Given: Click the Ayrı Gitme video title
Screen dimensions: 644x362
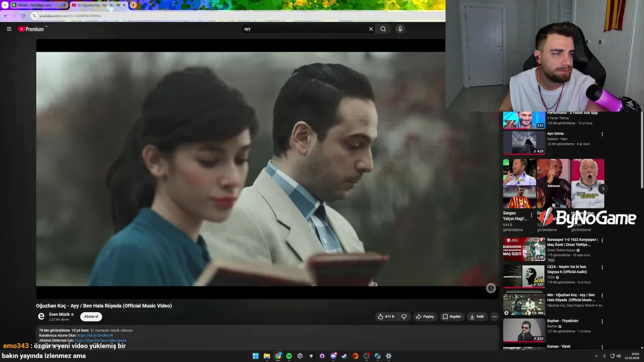Looking at the screenshot, I should [555, 134].
